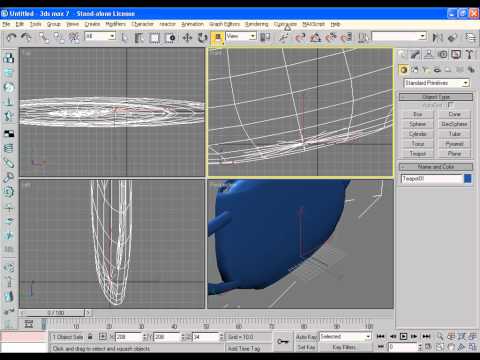
Task: Switch to the Hierarchy command panel tab
Action: (429, 54)
